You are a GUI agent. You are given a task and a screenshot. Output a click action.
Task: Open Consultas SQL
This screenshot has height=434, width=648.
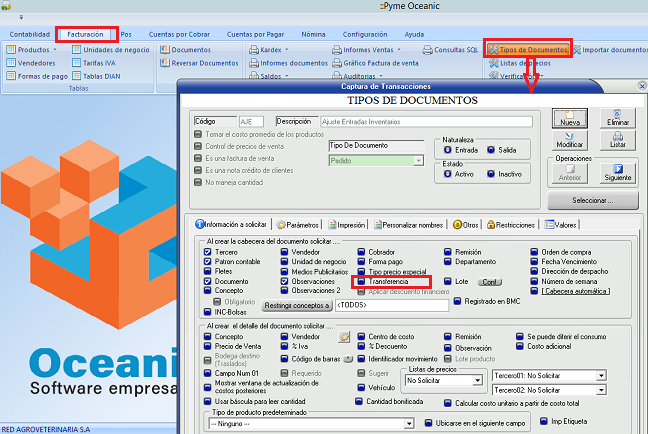(x=450, y=50)
